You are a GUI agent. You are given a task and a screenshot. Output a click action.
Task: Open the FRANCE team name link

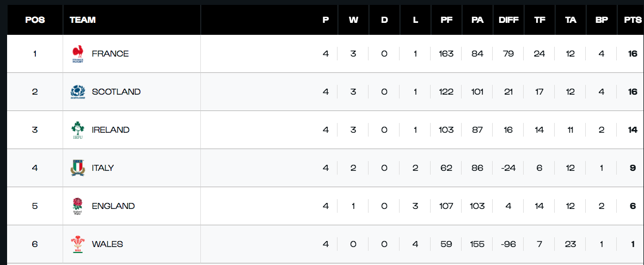110,54
